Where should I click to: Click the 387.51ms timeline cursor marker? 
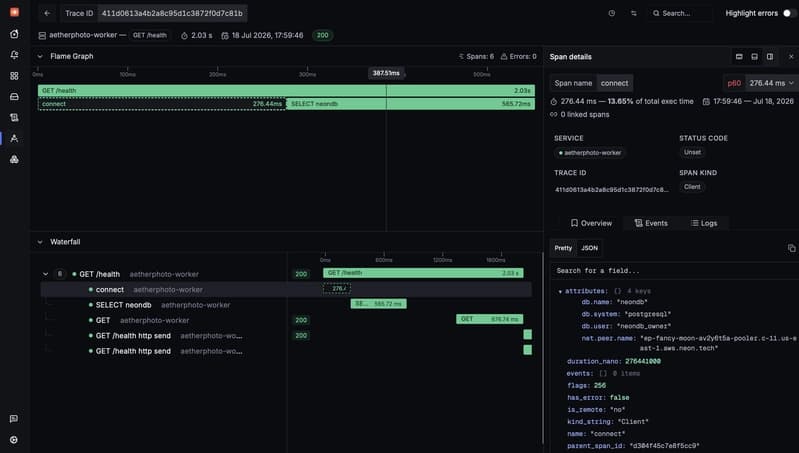(386, 73)
